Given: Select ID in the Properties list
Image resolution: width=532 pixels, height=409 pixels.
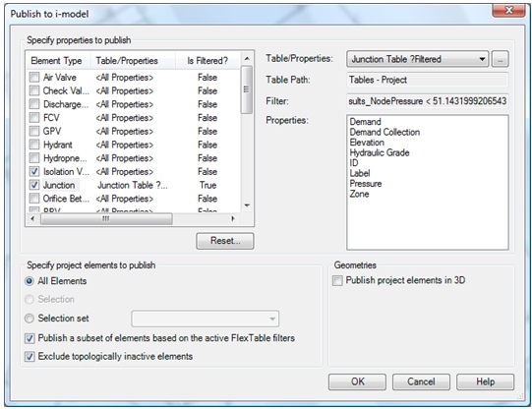Looking at the screenshot, I should [x=354, y=163].
